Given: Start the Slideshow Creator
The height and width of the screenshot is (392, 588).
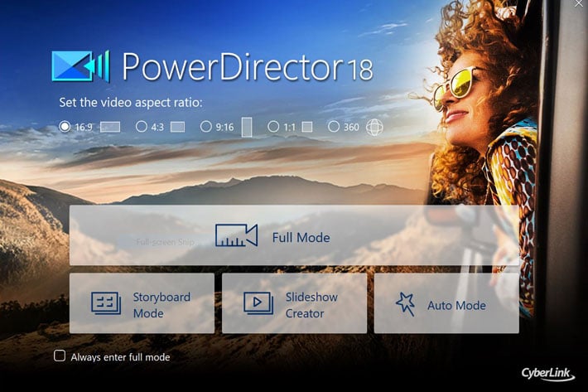Looking at the screenshot, I should point(294,303).
